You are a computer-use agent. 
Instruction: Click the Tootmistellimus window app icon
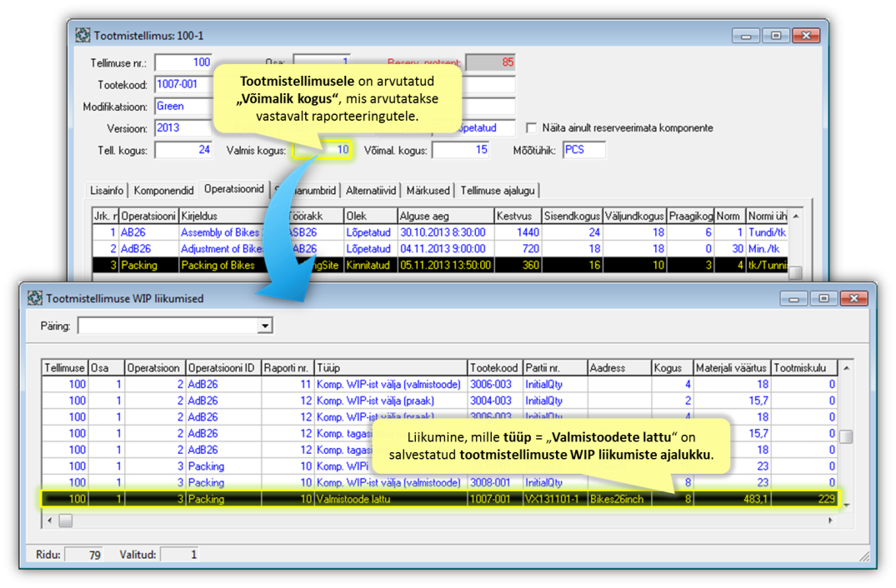(83, 35)
